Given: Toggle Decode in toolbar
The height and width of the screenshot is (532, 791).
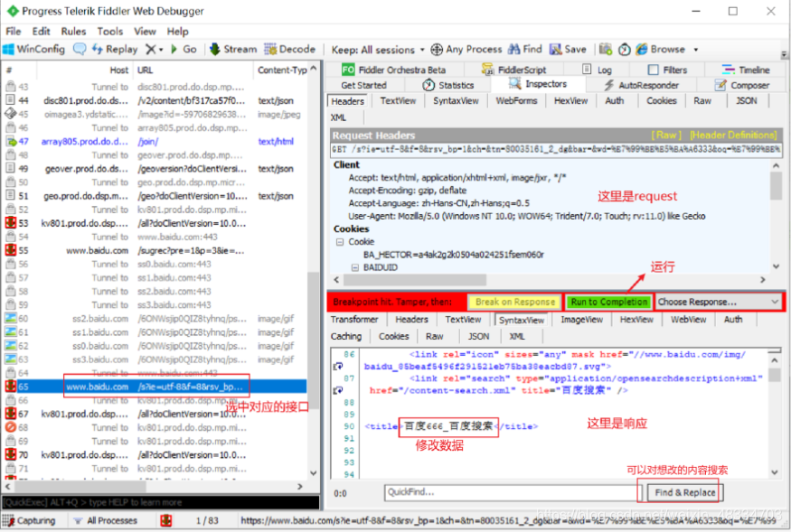Looking at the screenshot, I should [290, 49].
